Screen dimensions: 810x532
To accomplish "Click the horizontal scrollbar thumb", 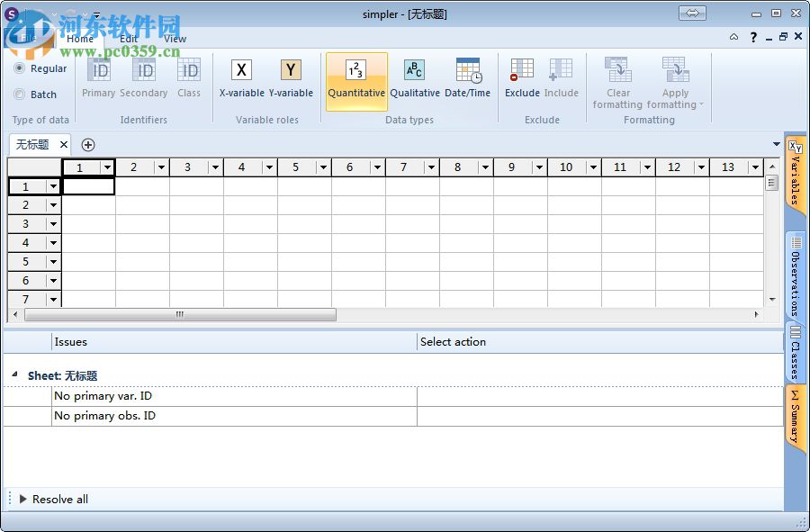I will point(180,314).
